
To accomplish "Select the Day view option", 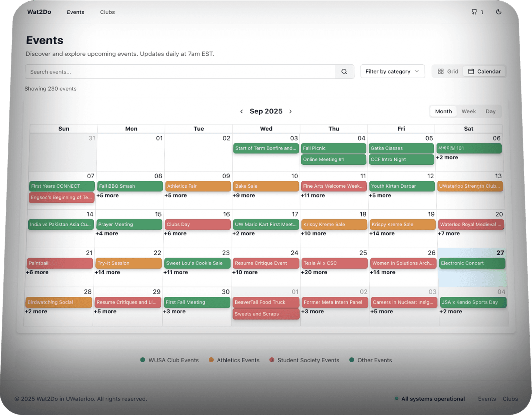I will tap(491, 111).
